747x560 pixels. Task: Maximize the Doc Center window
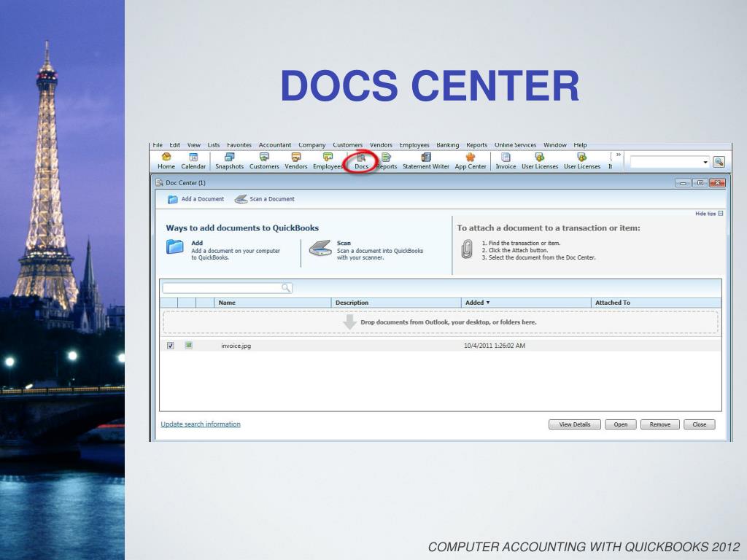(700, 183)
